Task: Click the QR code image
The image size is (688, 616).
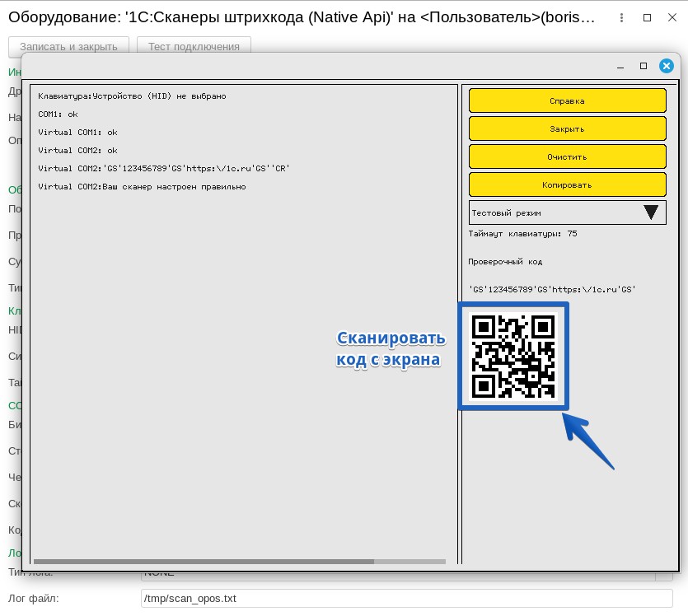Action: coord(513,356)
